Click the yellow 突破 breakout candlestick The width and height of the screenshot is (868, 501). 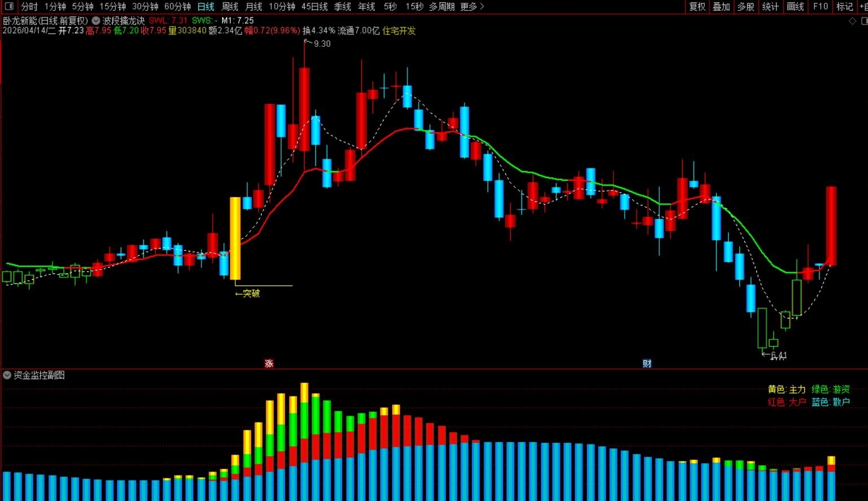[x=235, y=238]
